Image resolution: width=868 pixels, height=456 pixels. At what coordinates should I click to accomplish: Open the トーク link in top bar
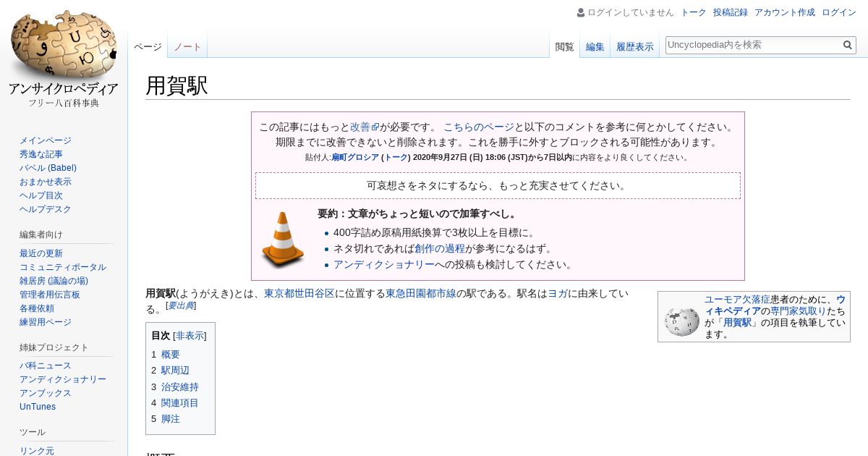(694, 12)
